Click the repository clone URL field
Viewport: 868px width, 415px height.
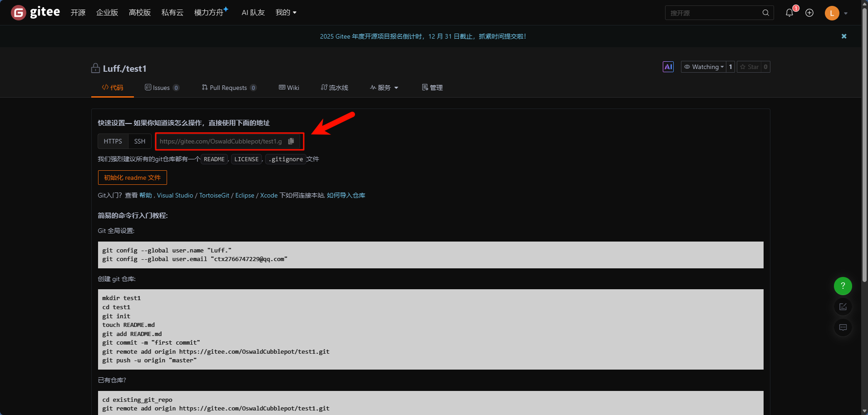222,141
